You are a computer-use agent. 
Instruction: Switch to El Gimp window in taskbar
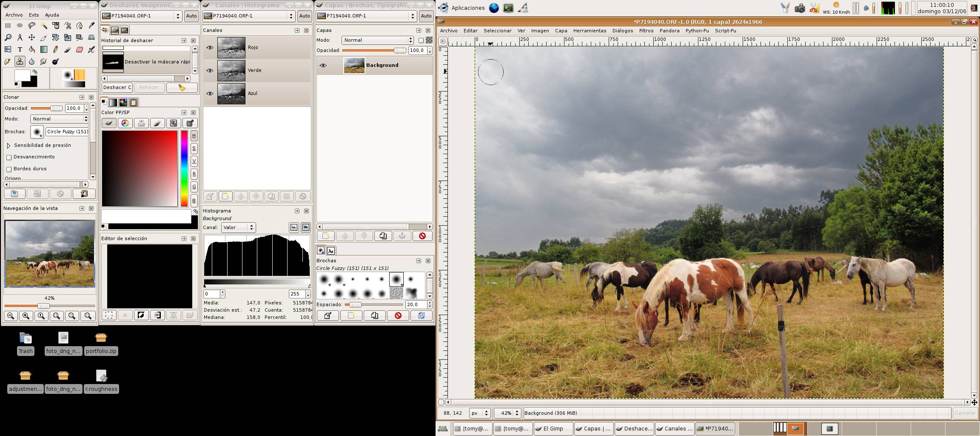coord(553,429)
